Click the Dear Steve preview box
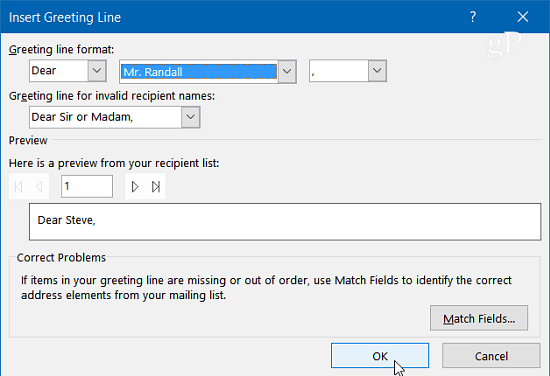 285,222
